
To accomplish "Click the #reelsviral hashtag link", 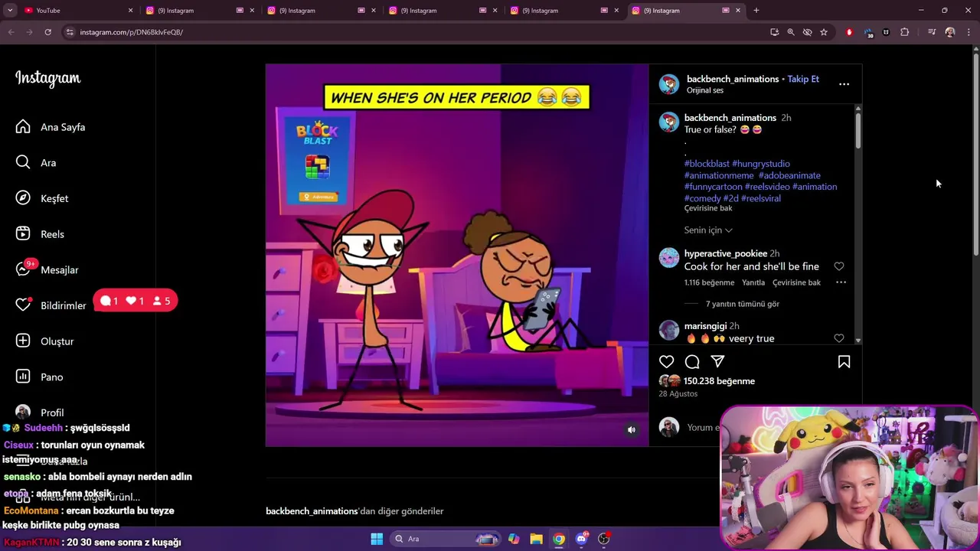I will [761, 198].
